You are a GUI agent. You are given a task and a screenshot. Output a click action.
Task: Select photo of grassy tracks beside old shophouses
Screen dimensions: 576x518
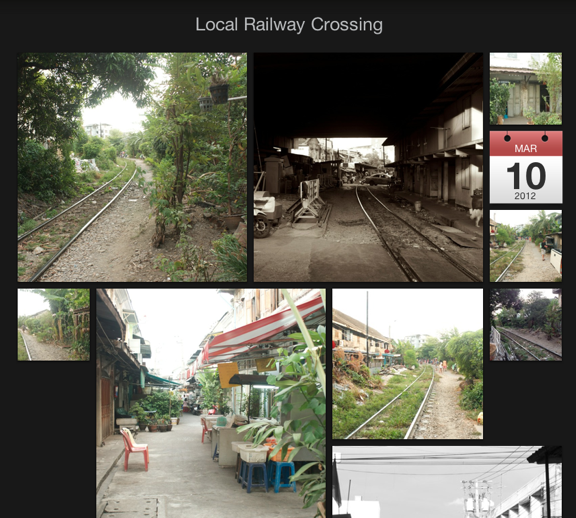[407, 364]
